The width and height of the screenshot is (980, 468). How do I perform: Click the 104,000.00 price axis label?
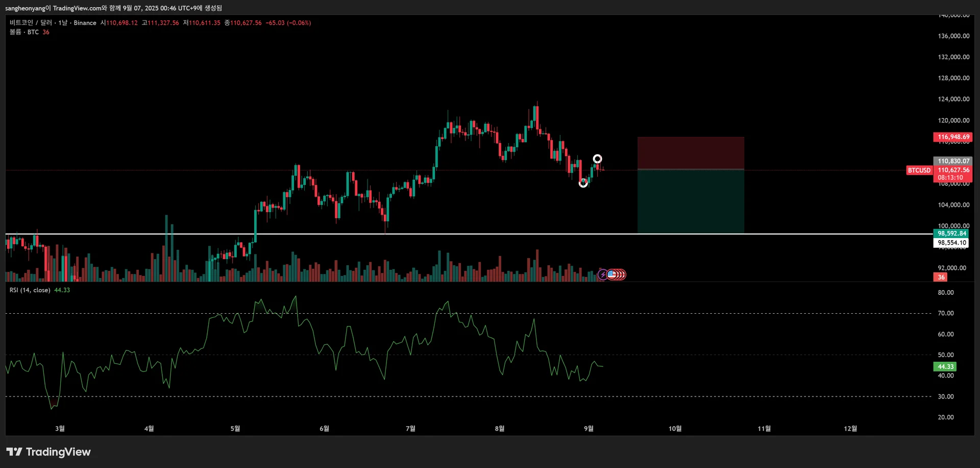[953, 204]
